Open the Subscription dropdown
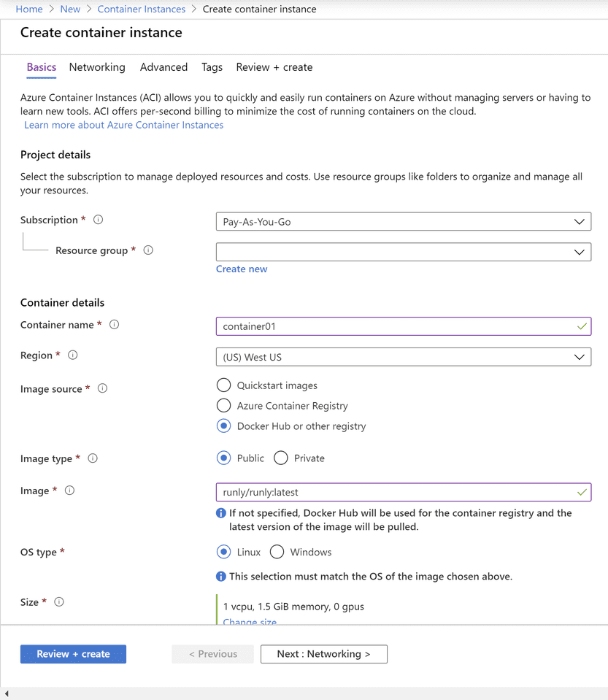The image size is (608, 700). pyautogui.click(x=404, y=221)
